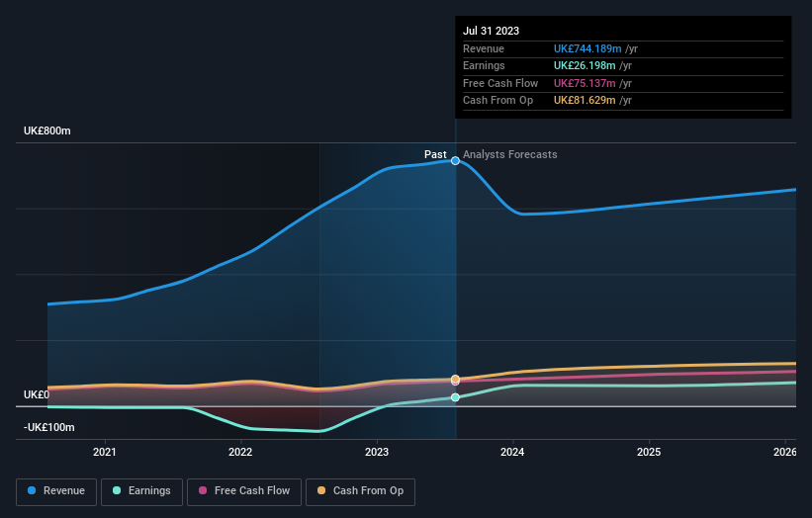Click the blue Revenue data point marker
Screen dimensions: 812x518
[x=455, y=161]
